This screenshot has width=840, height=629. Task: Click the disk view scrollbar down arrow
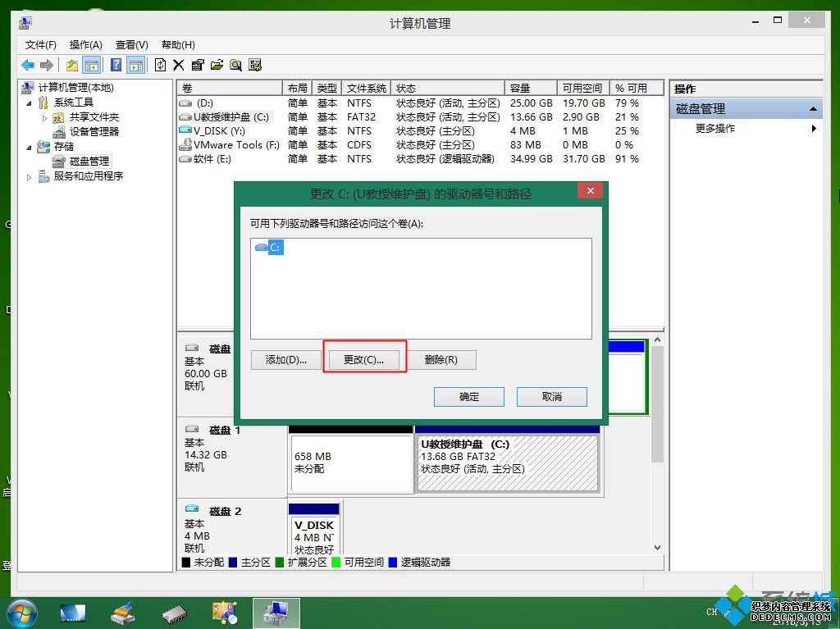point(657,548)
